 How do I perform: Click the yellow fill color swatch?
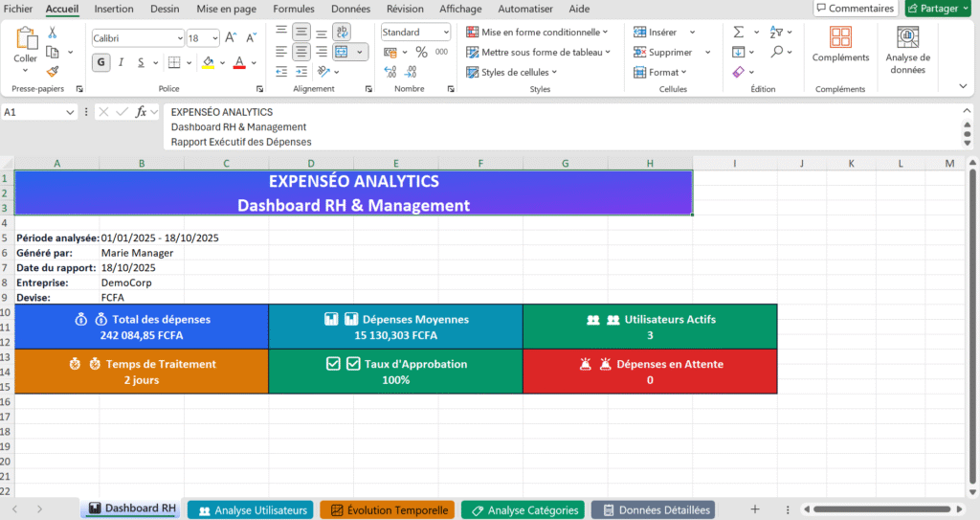coord(209,62)
